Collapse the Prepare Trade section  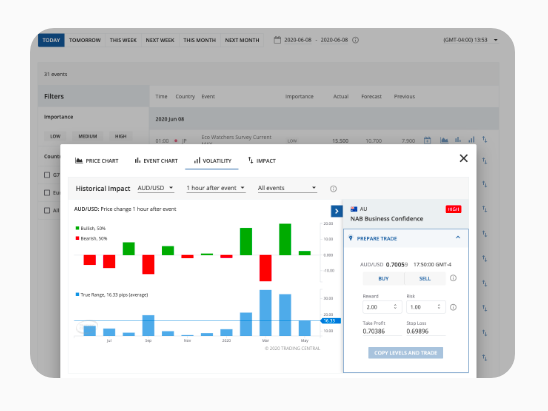click(458, 238)
